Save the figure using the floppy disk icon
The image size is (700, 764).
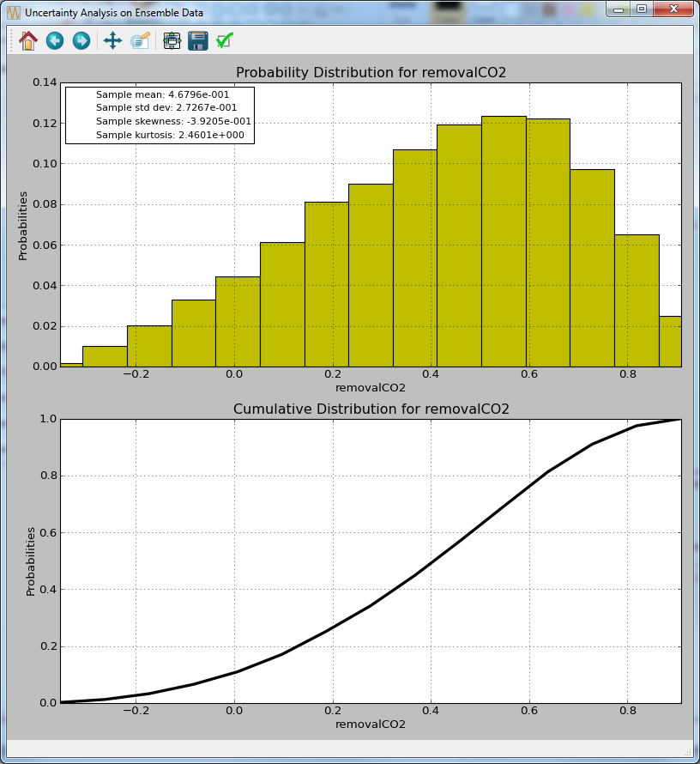(x=198, y=40)
